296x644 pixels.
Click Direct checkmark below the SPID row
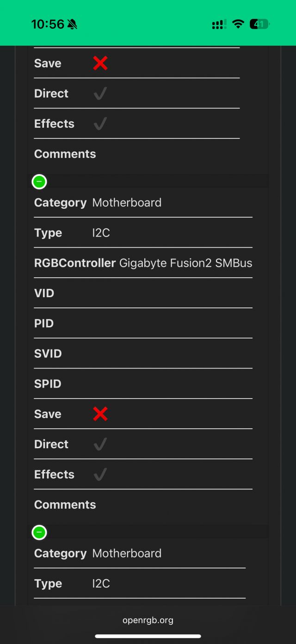pos(100,444)
